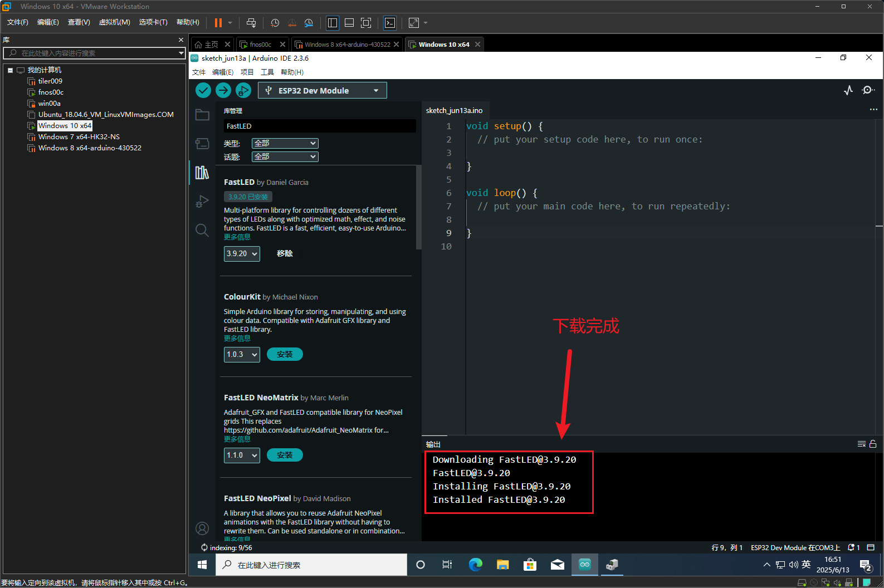Click the VMware library search box
Screen dimensions: 884x588
point(94,53)
